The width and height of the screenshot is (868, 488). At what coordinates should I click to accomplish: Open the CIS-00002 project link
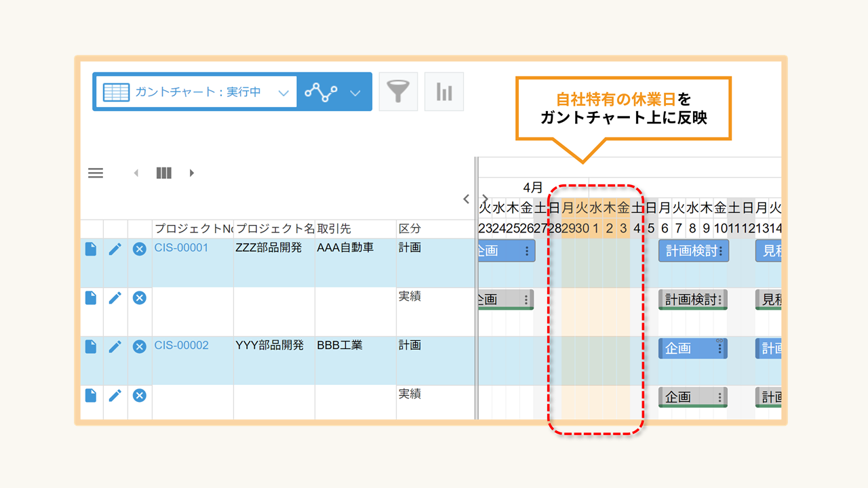point(181,346)
